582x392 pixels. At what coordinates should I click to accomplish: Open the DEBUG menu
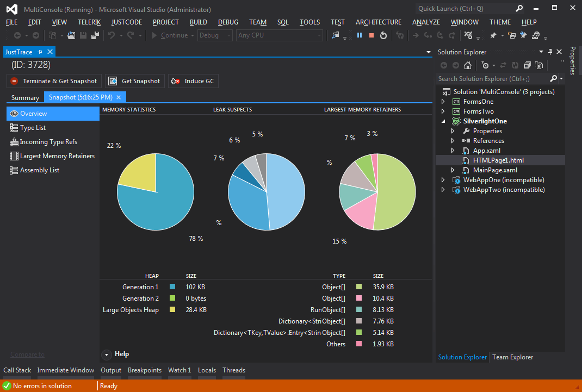coord(228,22)
